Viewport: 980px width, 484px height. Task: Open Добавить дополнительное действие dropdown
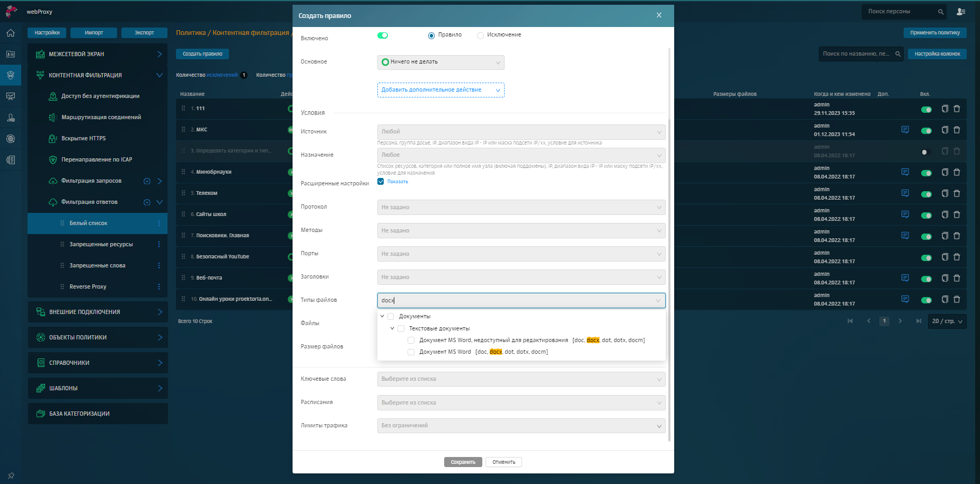pos(441,90)
